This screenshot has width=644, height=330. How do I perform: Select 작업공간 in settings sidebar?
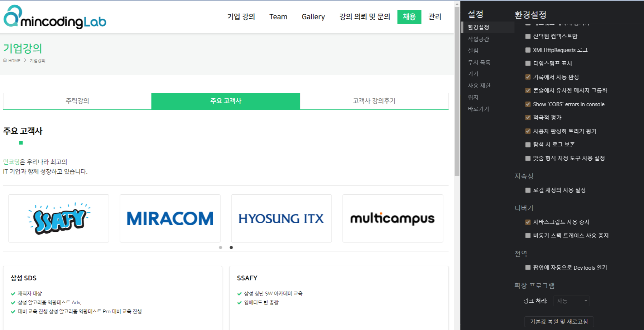click(x=479, y=39)
